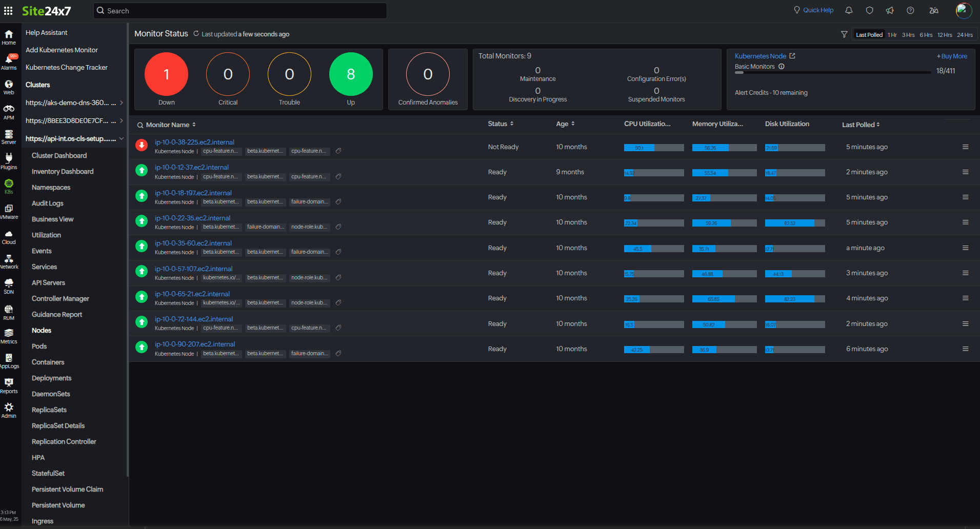980x529 pixels.
Task: Click disk utilization bar for ip-10-0-65-21
Action: [795, 299]
